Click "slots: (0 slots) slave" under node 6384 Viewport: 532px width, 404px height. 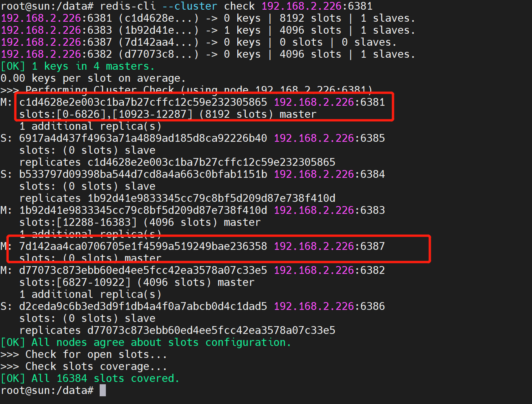87,186
